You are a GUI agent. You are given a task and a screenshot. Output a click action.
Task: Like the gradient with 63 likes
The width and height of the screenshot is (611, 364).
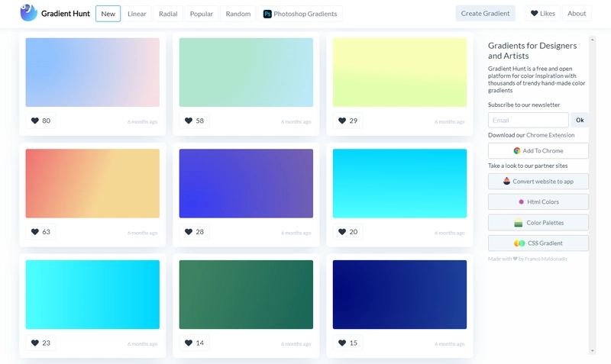point(40,232)
